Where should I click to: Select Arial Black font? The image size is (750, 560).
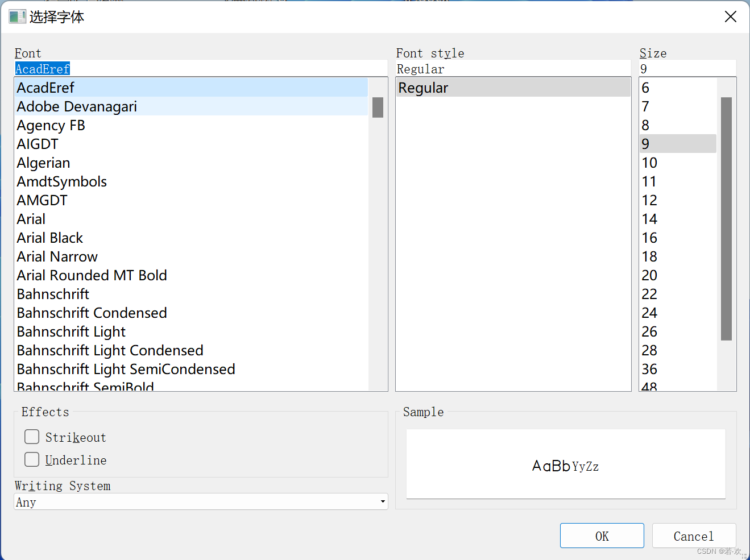(x=191, y=238)
